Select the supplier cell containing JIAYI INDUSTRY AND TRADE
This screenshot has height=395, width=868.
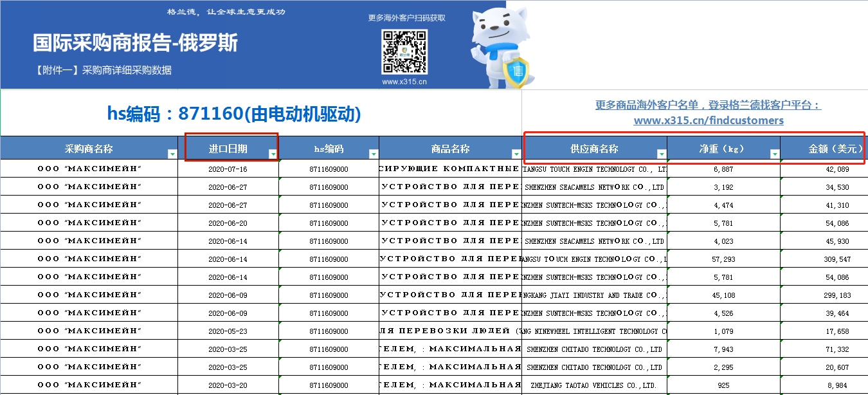point(595,295)
